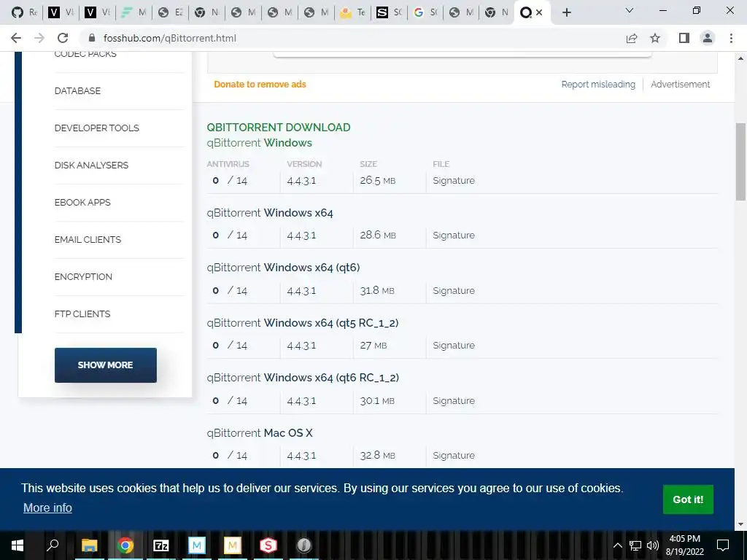Viewport: 747px width, 560px height.
Task: Open the More info cookie link
Action: pos(47,507)
